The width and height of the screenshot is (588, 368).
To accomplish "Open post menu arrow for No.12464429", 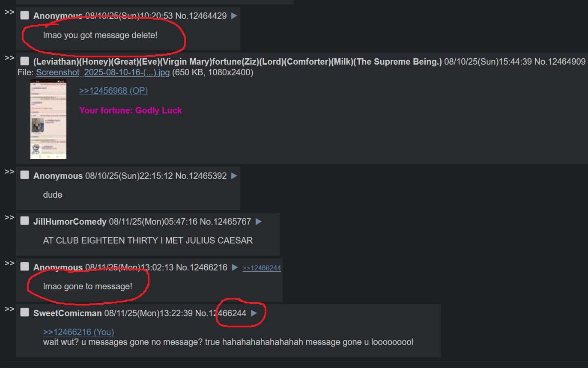I will pos(234,16).
